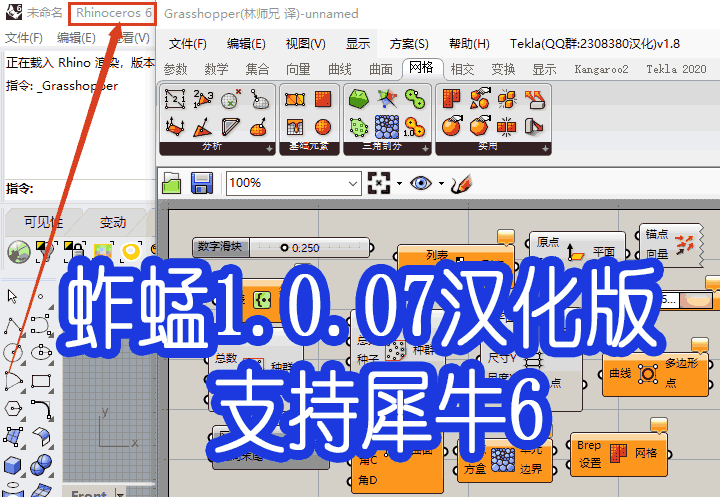Select the 曲线 多边形 点 component

(x=655, y=374)
